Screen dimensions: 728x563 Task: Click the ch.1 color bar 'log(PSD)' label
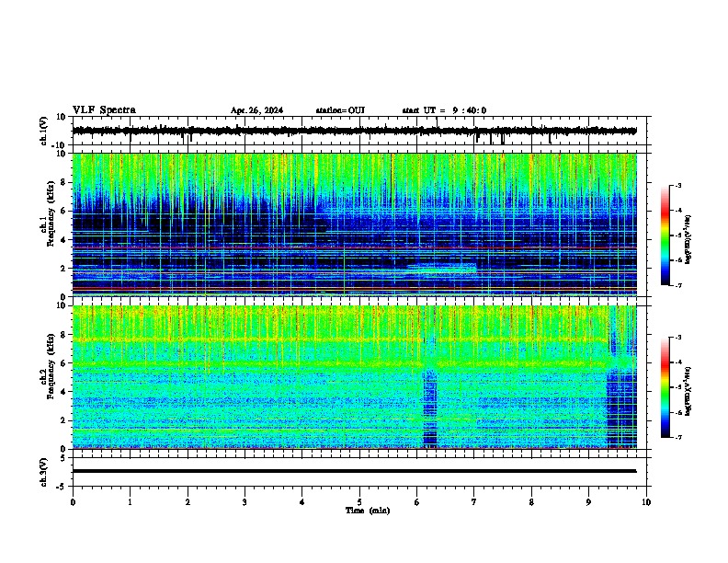pos(688,239)
